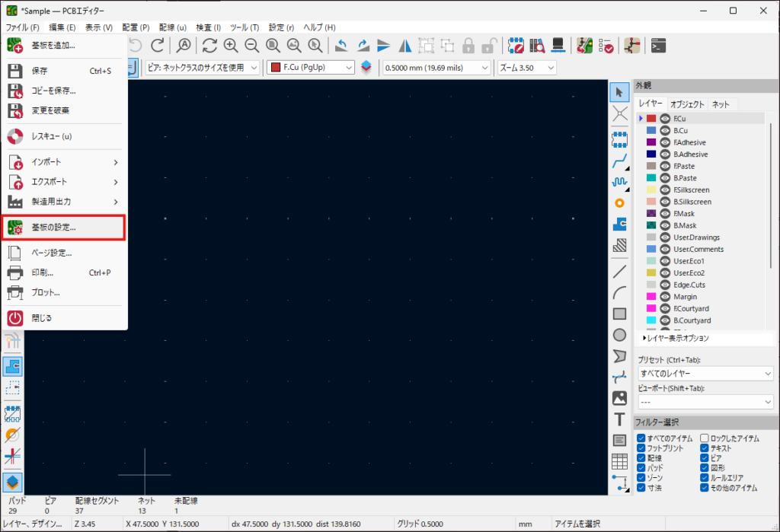Open the ズーム 3.50 zoom dropdown

[526, 68]
